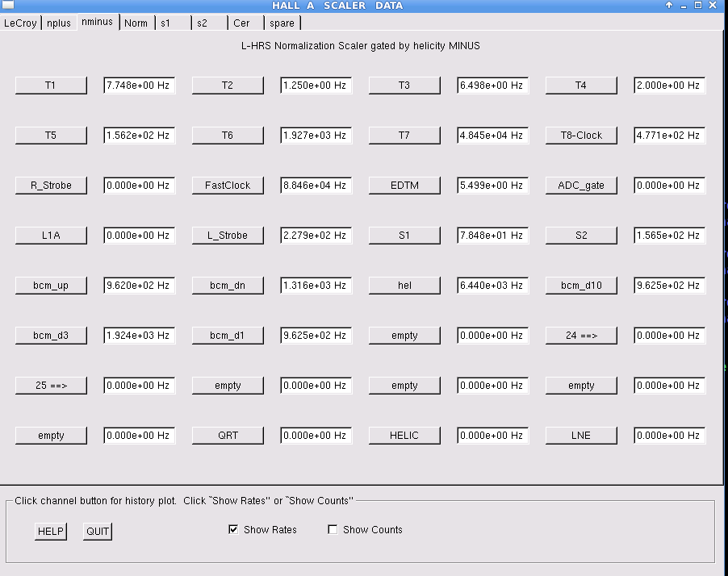Screen dimensions: 728x576
Task: Click the S2 rate 1.565e+02 Hz
Action: 670,236
